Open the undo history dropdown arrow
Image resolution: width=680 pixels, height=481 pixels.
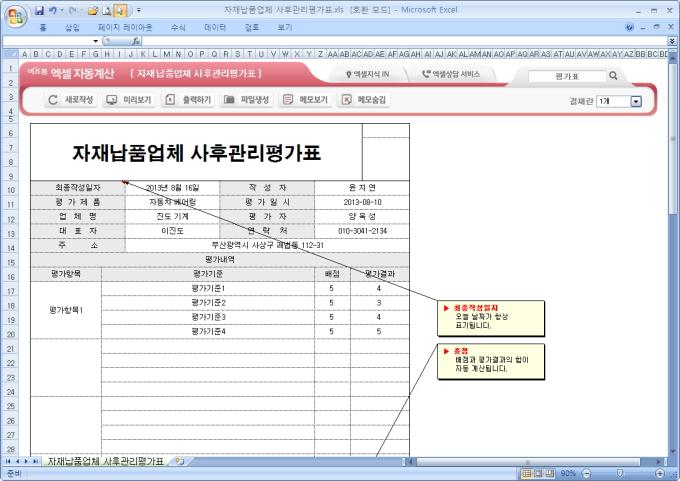click(62, 10)
